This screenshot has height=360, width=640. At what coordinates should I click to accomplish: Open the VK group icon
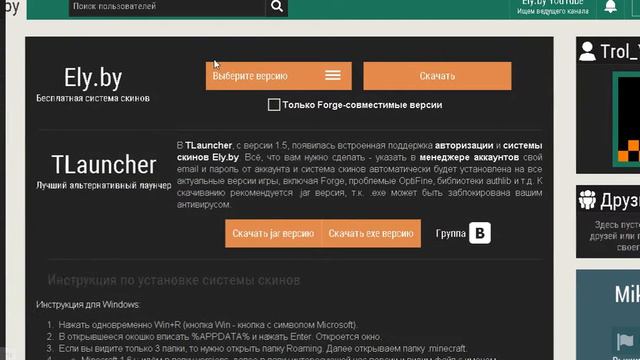[480, 233]
